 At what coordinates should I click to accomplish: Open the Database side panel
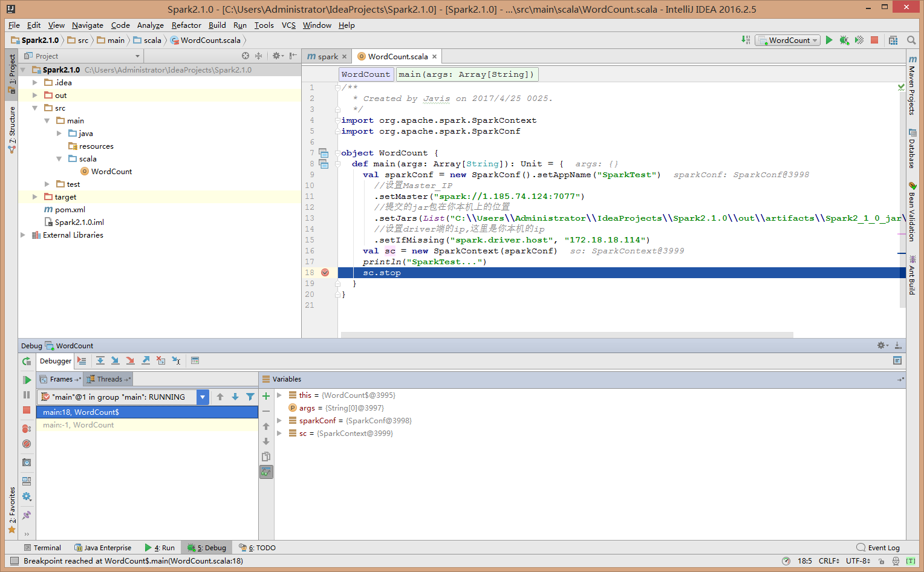[x=913, y=149]
